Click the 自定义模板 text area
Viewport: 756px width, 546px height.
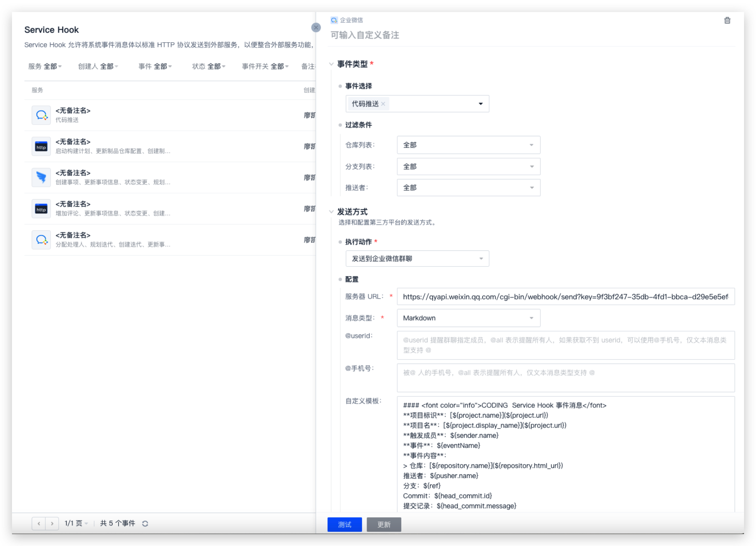pos(566,454)
